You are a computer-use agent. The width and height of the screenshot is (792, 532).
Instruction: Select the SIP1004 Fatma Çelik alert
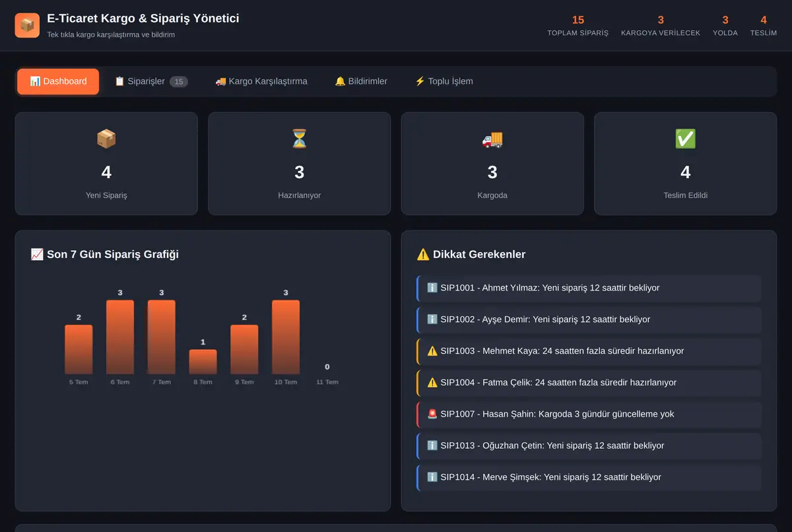coord(589,383)
